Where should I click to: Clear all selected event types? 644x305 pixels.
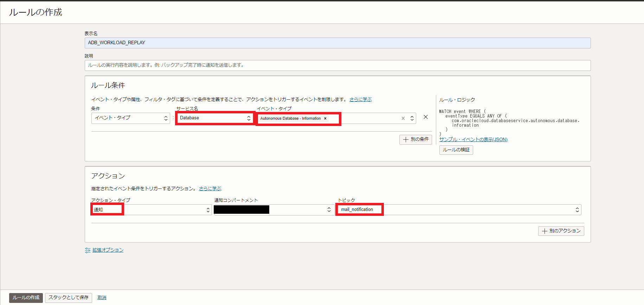pos(403,118)
